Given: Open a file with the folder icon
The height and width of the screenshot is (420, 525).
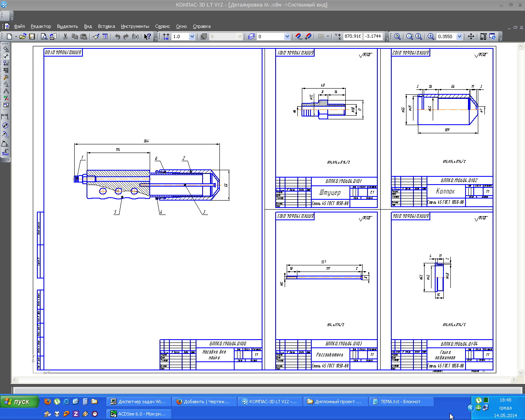Looking at the screenshot, I should pyautogui.click(x=23, y=37).
